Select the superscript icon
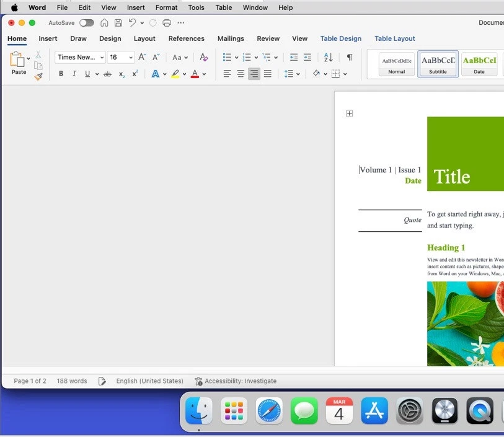The image size is (504, 437). 135,73
